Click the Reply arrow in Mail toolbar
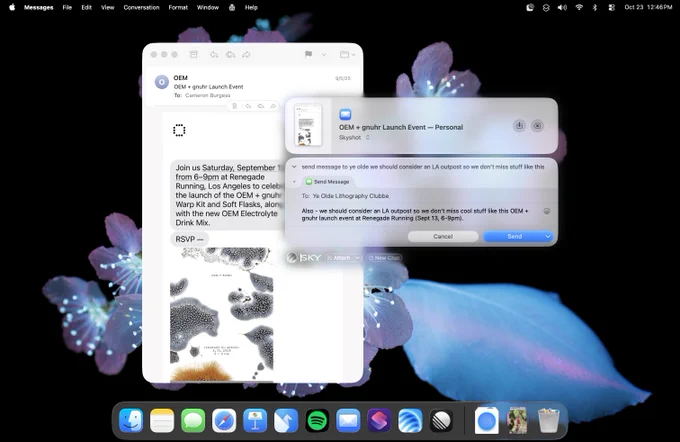Image resolution: width=680 pixels, height=442 pixels. (214, 55)
